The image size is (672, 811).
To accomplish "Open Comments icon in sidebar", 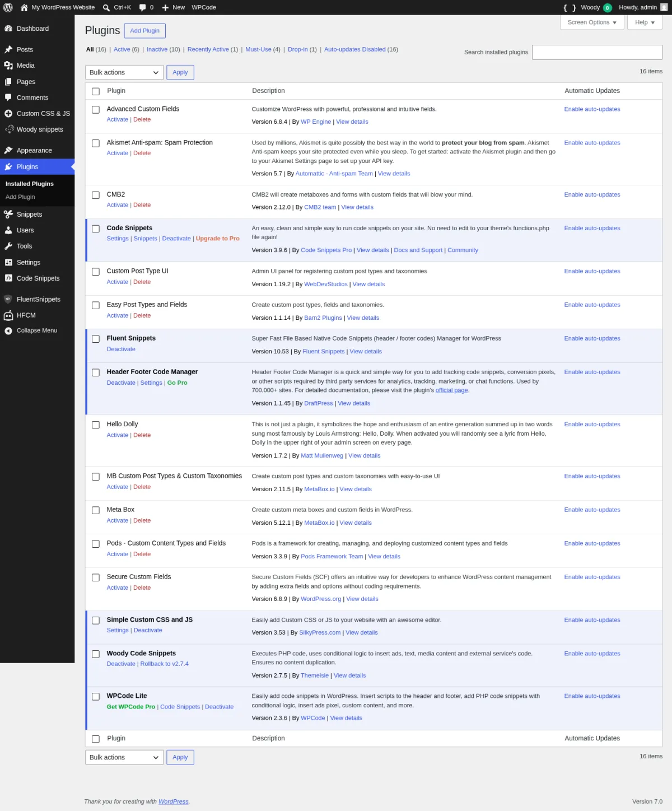I will click(8, 97).
